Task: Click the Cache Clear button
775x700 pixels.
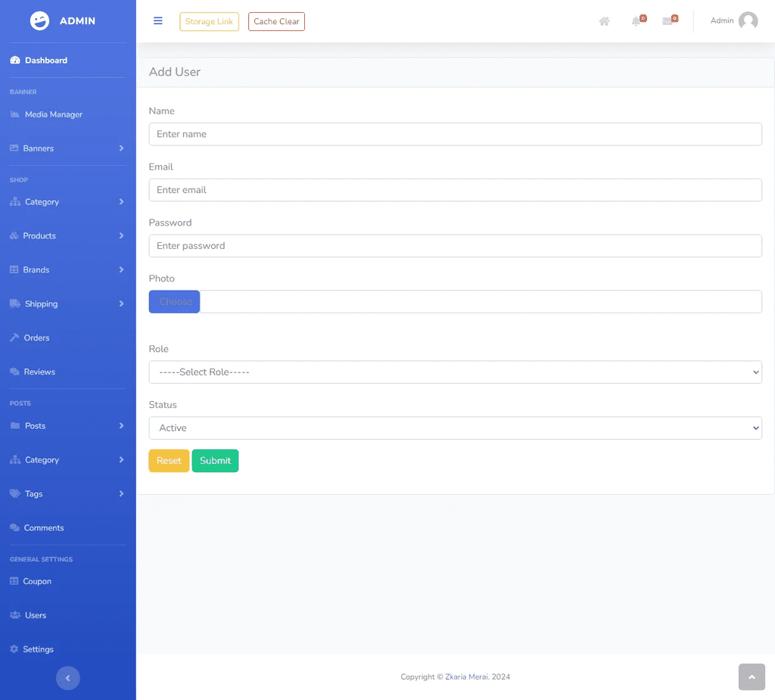Action: 276,21
